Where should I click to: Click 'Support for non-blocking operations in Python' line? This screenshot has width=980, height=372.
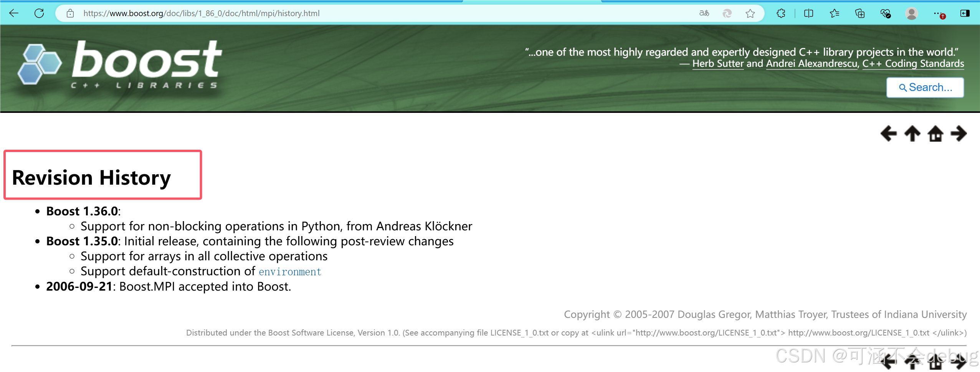coord(276,226)
